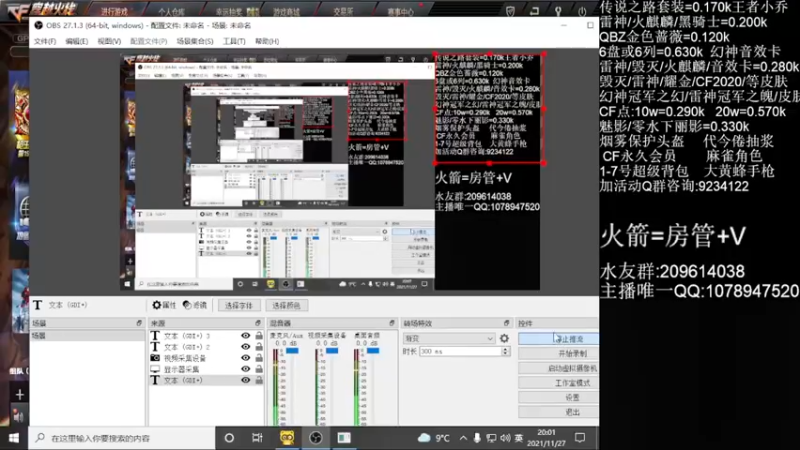
Task: Switch to 个人仓库 tab in CF launcher
Action: point(171,11)
